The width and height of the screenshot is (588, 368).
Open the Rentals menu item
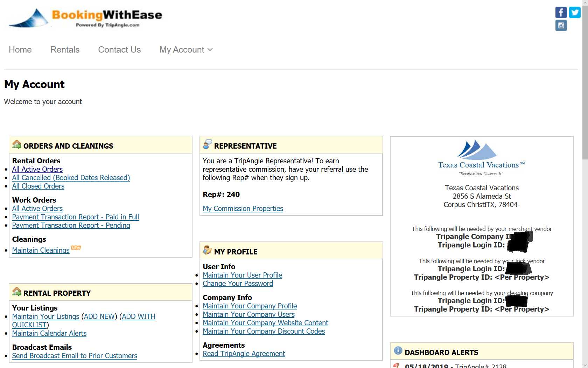click(x=65, y=50)
